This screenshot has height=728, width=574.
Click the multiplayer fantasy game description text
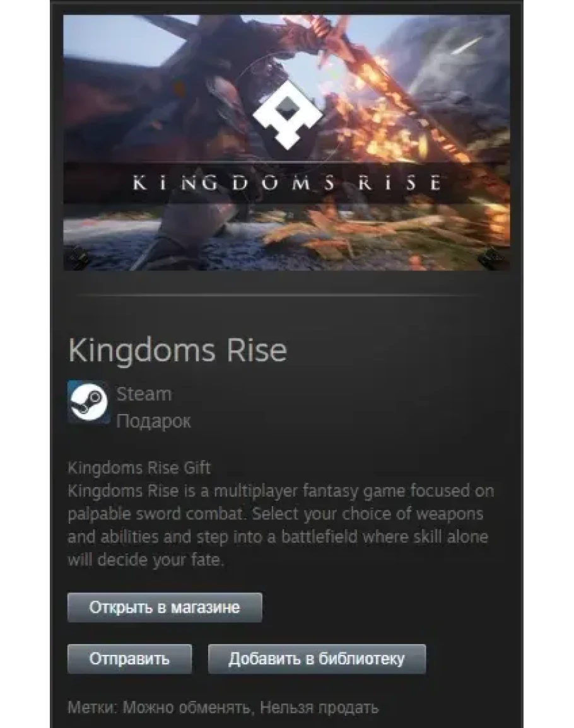click(x=281, y=525)
